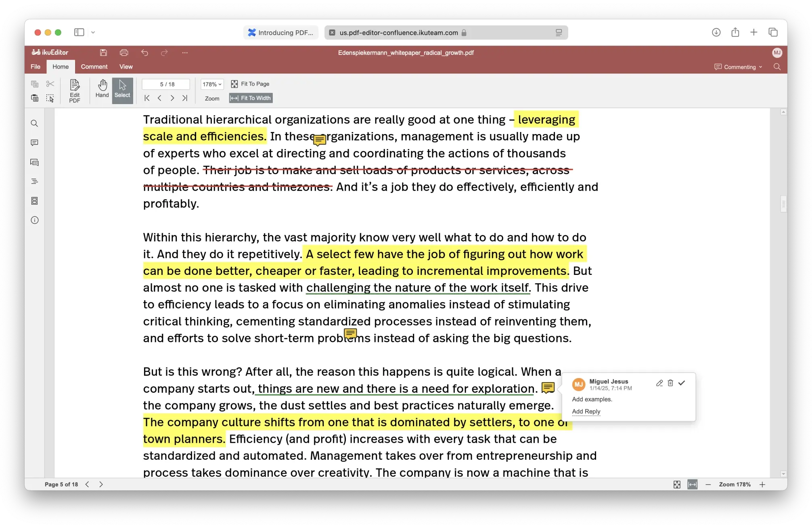The width and height of the screenshot is (812, 528).
Task: Open the sidebar annotations list panel
Action: (35, 162)
